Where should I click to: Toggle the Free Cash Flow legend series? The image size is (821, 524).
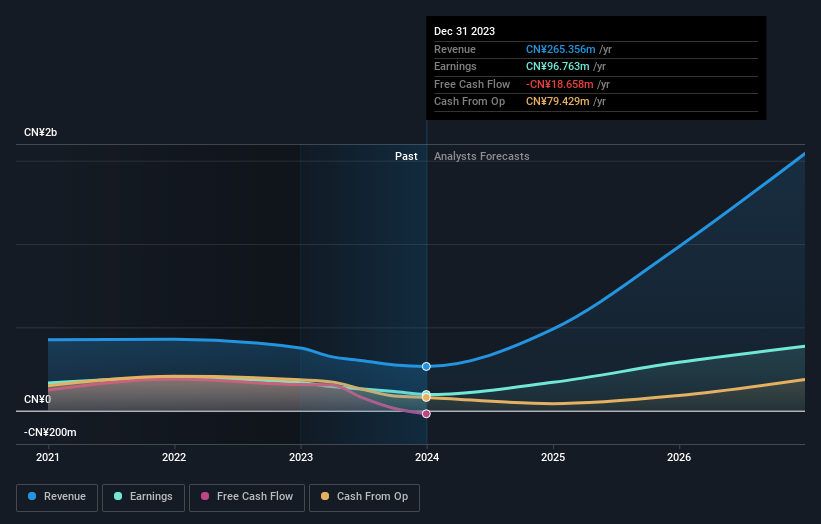247,497
